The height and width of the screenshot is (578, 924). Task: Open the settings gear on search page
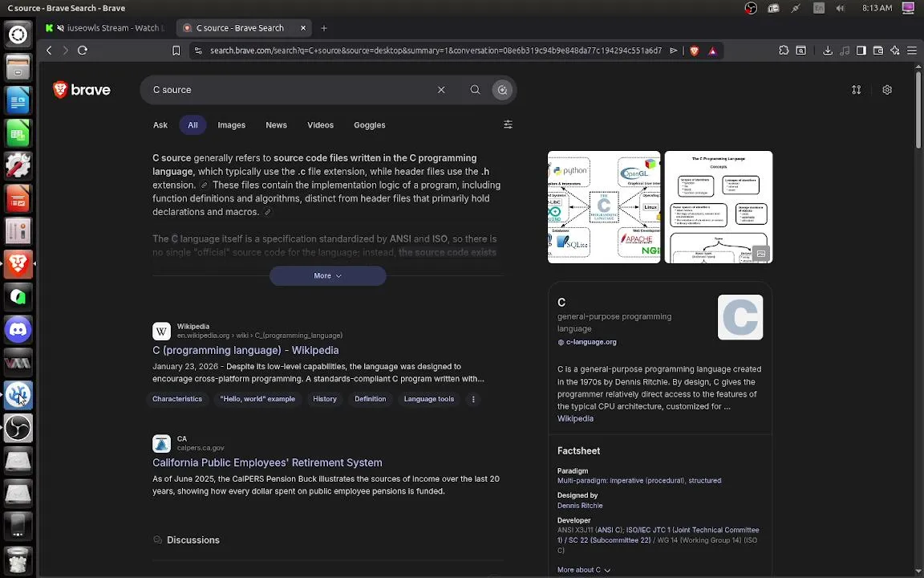(x=887, y=90)
